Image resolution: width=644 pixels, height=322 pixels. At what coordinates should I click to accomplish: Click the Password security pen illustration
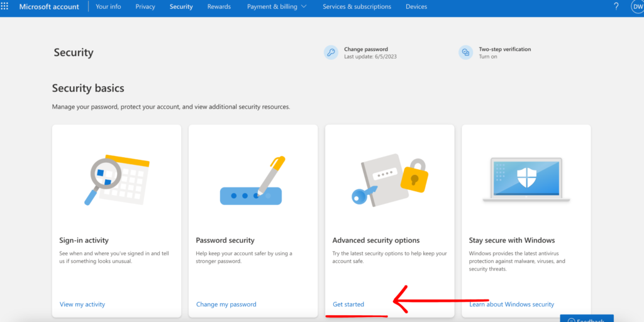click(x=253, y=181)
